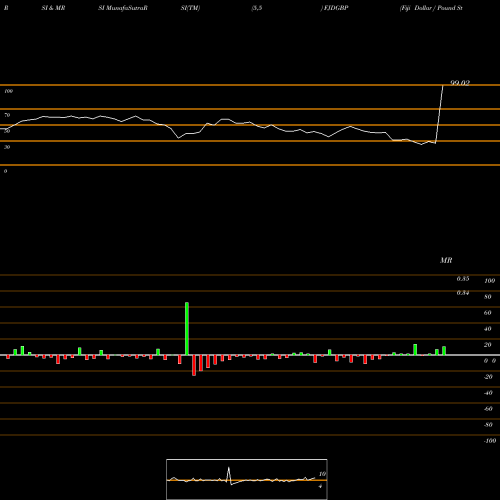
Task: Select the longest red histogram bar
Action: click(x=194, y=365)
